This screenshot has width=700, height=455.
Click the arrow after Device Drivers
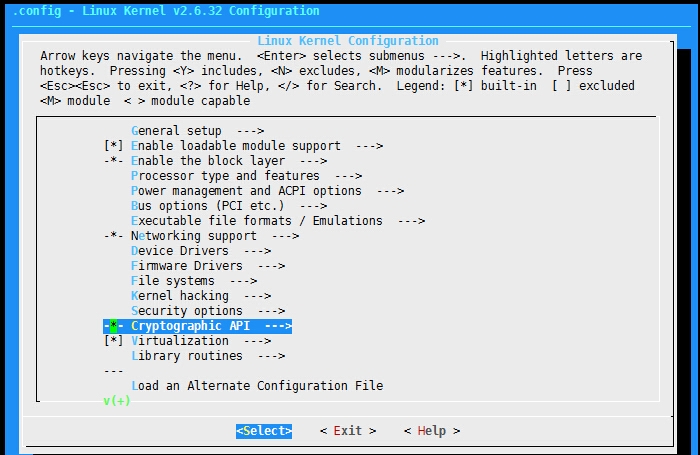pyautogui.click(x=257, y=251)
